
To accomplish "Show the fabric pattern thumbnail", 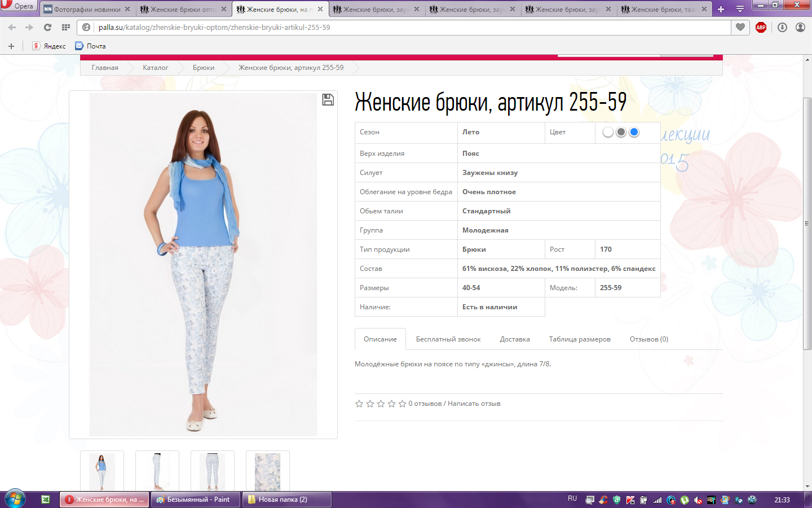I will (268, 472).
